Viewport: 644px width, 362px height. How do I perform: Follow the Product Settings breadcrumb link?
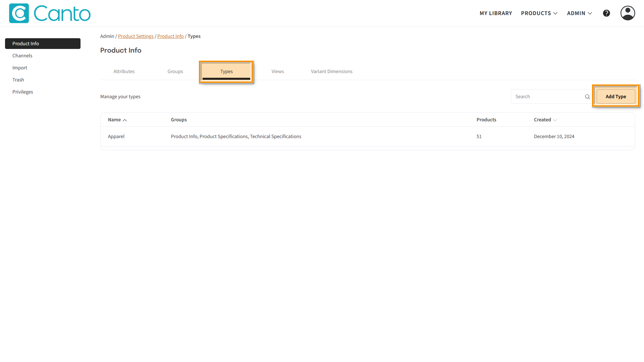tap(136, 36)
